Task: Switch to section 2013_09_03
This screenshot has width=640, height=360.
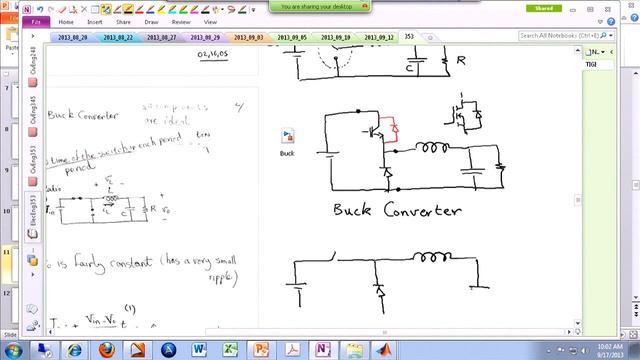Action: tap(248, 38)
